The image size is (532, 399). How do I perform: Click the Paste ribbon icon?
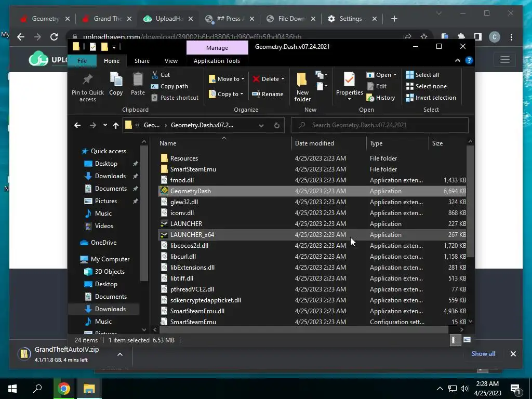[138, 84]
